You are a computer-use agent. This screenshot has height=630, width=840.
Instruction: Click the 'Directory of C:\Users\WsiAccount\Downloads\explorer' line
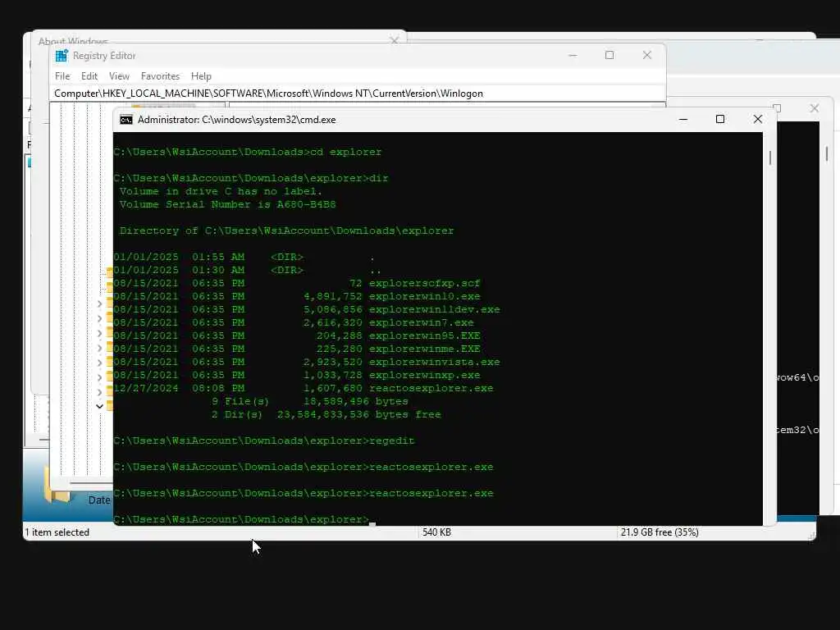286,231
